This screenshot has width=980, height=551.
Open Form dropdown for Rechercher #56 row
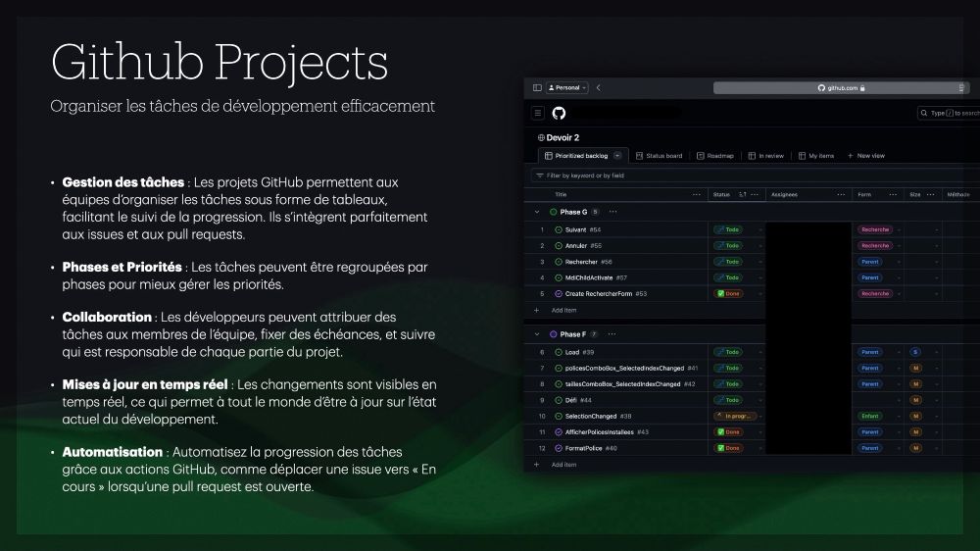pyautogui.click(x=899, y=262)
